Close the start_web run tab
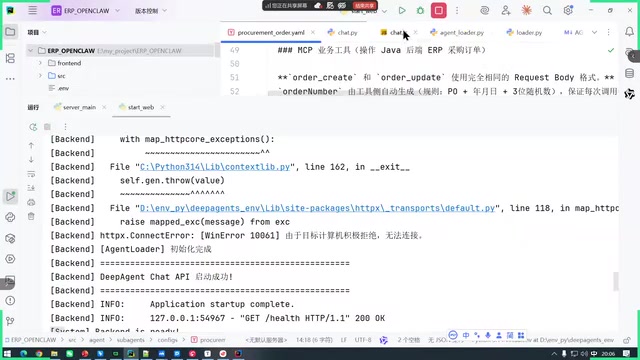The width and height of the screenshot is (640, 360). [162, 107]
